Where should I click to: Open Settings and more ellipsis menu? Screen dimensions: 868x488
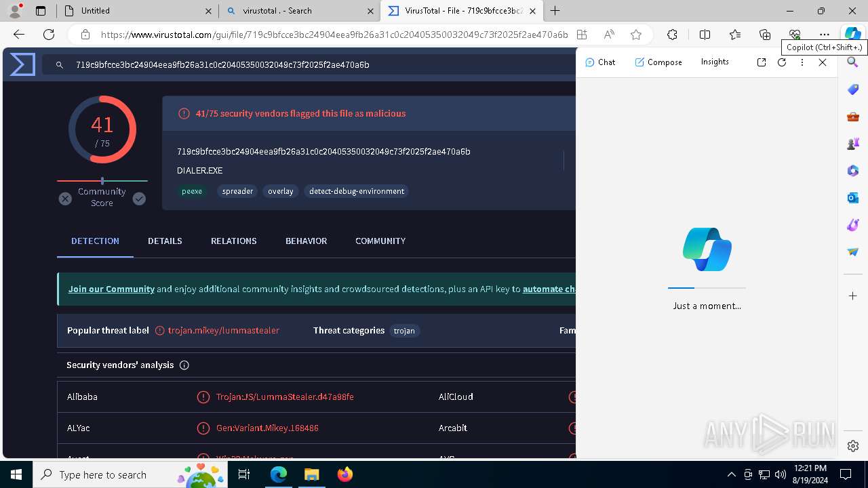(x=825, y=35)
